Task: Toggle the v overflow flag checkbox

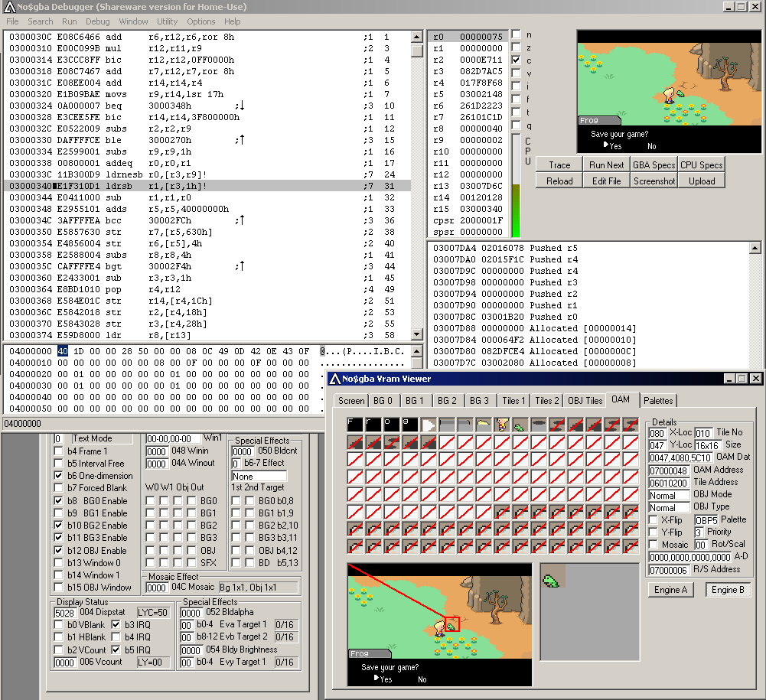Action: [x=516, y=73]
